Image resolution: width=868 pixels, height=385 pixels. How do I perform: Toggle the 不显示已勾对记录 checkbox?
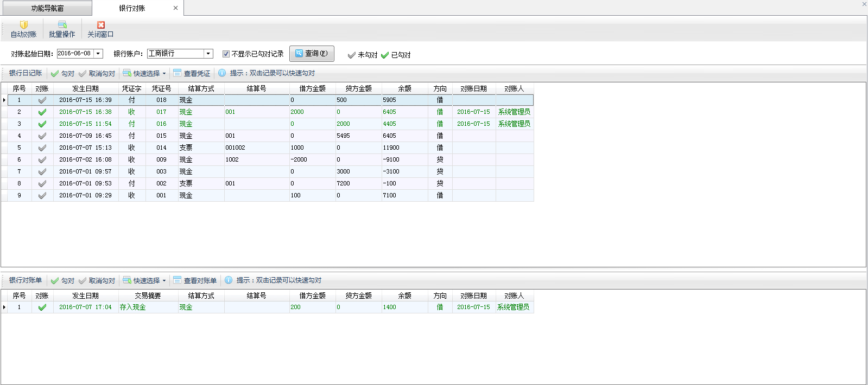pyautogui.click(x=226, y=54)
